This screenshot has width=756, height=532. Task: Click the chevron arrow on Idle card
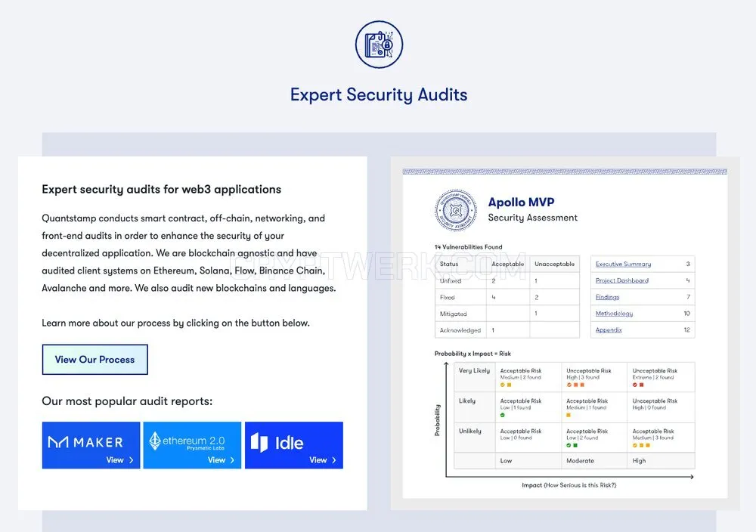tap(333, 460)
